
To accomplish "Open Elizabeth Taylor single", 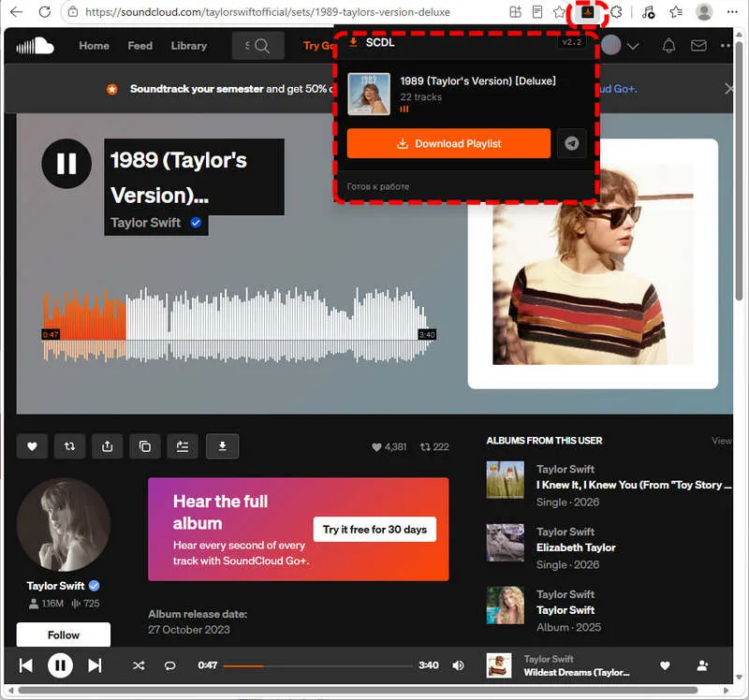I will click(x=576, y=547).
